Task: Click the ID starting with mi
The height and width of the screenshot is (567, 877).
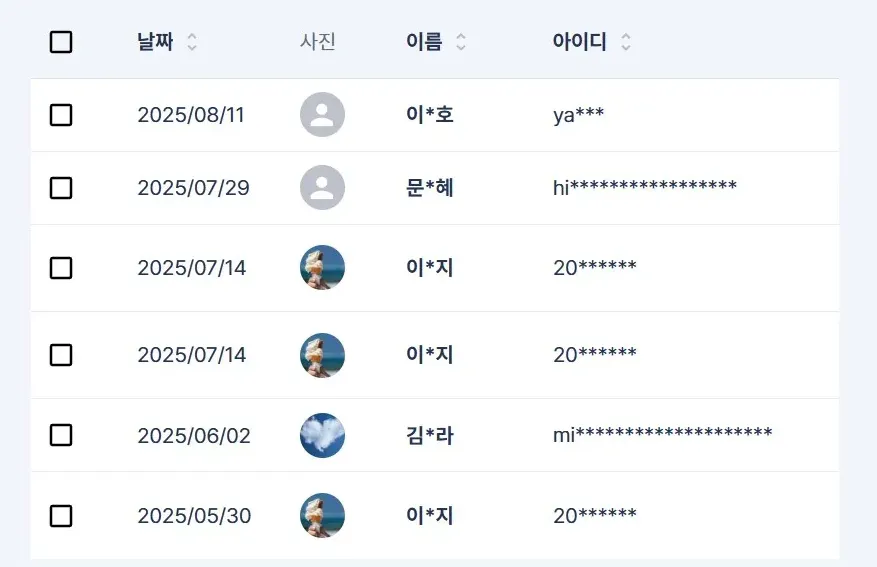Action: [662, 434]
